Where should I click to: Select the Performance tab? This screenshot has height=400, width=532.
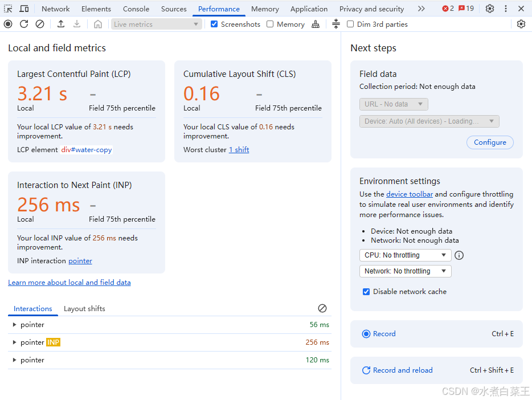coord(219,9)
